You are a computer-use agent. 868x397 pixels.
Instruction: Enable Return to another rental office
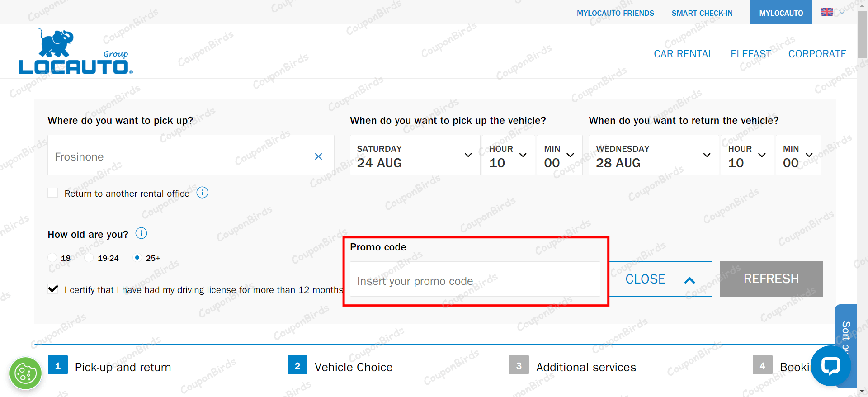click(53, 193)
